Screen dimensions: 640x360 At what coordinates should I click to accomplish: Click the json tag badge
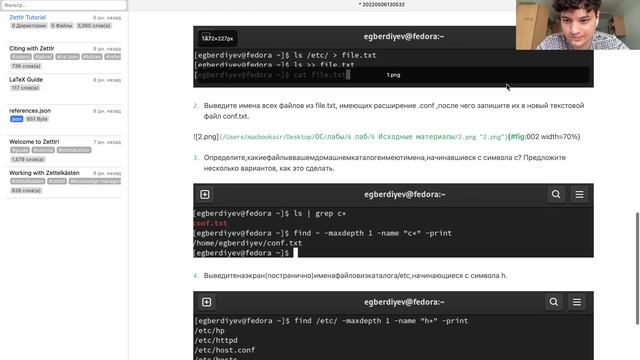tap(16, 119)
